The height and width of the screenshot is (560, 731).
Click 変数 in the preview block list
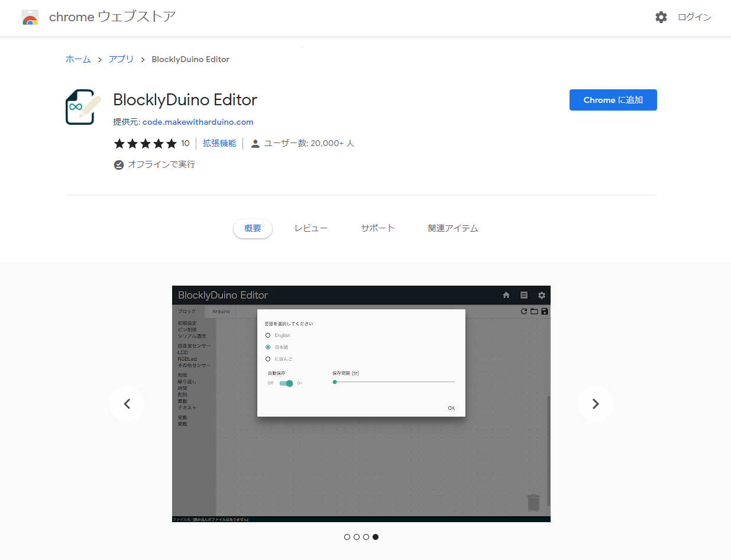(x=182, y=417)
